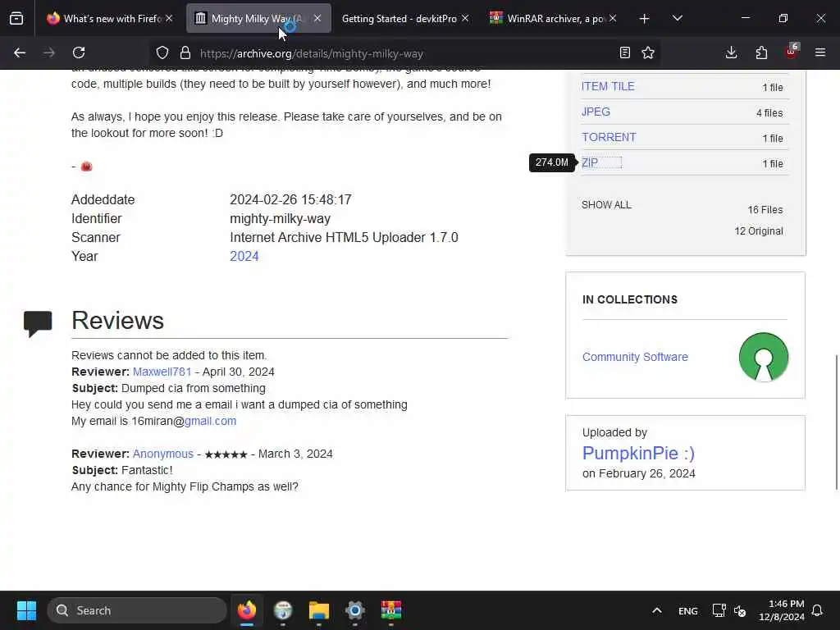The width and height of the screenshot is (840, 630).
Task: Reload the current page
Action: (x=79, y=52)
